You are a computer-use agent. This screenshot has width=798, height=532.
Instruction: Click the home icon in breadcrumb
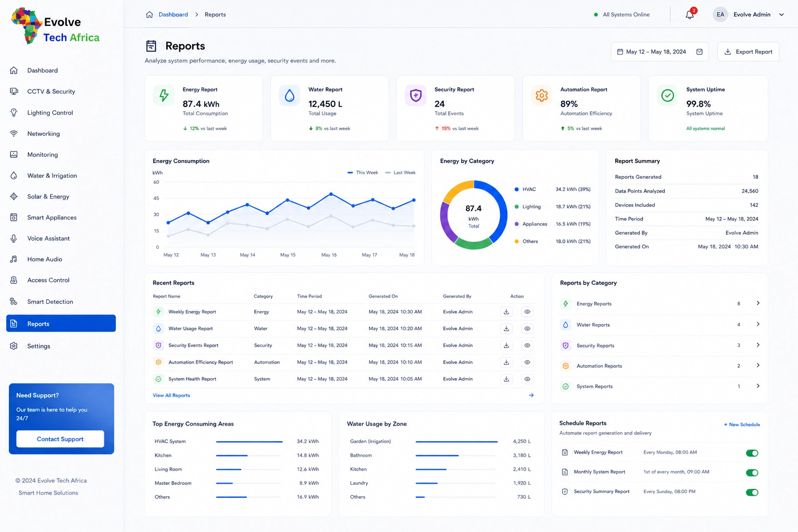[x=149, y=15]
